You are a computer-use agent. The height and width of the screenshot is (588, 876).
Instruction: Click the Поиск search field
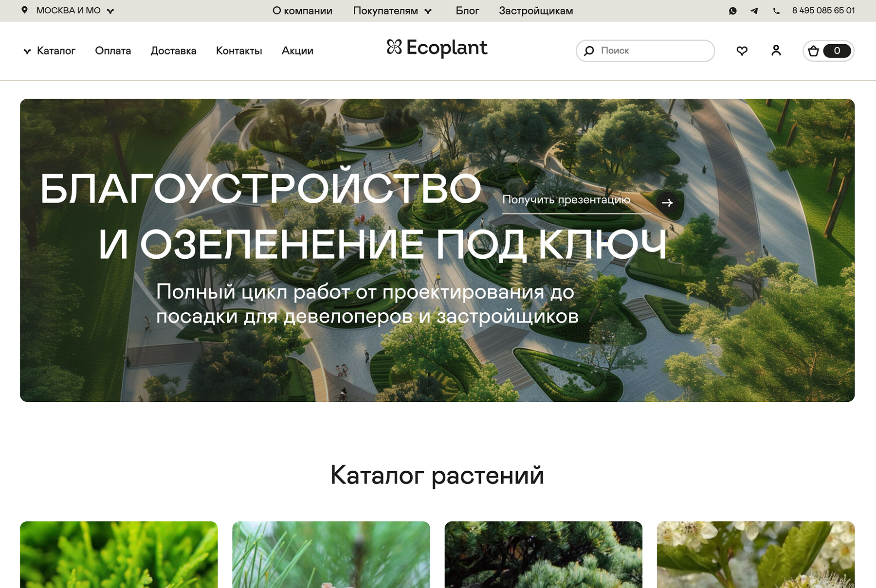click(x=645, y=51)
